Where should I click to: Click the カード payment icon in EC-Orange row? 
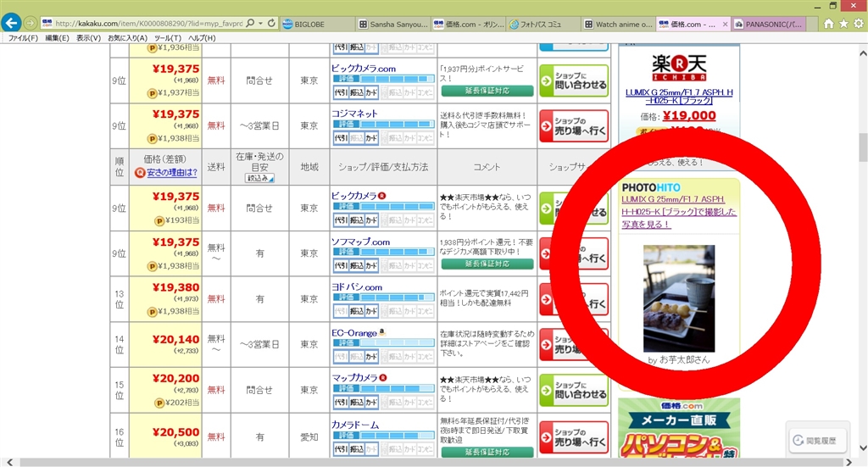371,357
